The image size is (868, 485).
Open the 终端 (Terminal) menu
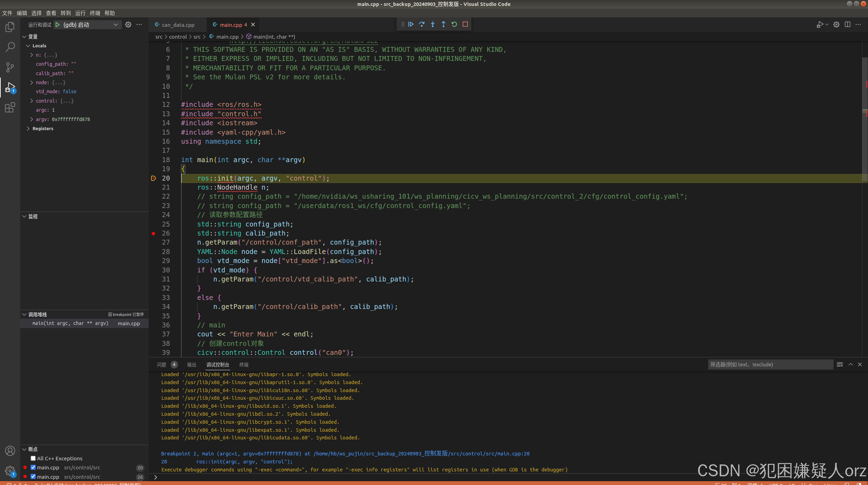click(x=95, y=13)
